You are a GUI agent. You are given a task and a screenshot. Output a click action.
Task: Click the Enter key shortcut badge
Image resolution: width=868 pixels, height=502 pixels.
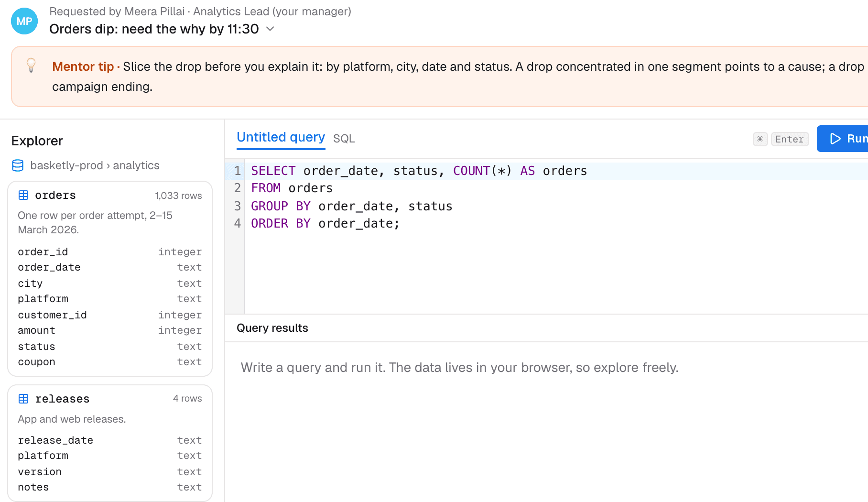pos(790,139)
